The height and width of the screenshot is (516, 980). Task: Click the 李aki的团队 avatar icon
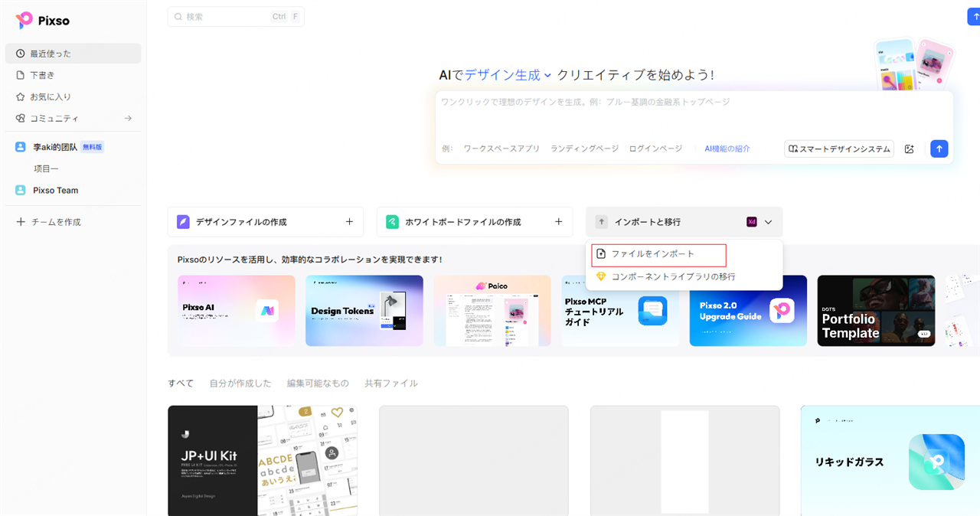coord(21,147)
